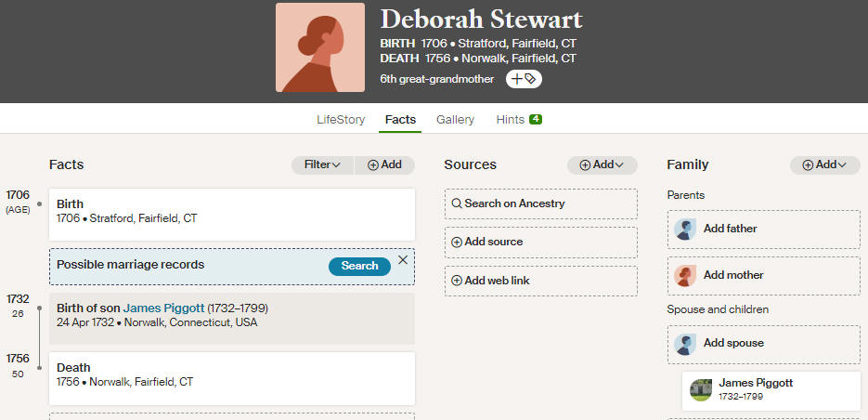
Task: Dismiss the possible marriage records hint
Action: click(x=403, y=260)
